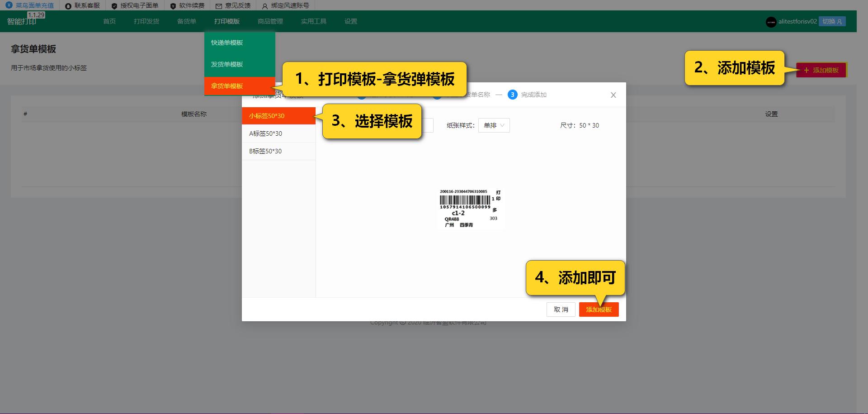Click the 软件续费 renewal icon
This screenshot has height=414, width=868.
(172, 6)
